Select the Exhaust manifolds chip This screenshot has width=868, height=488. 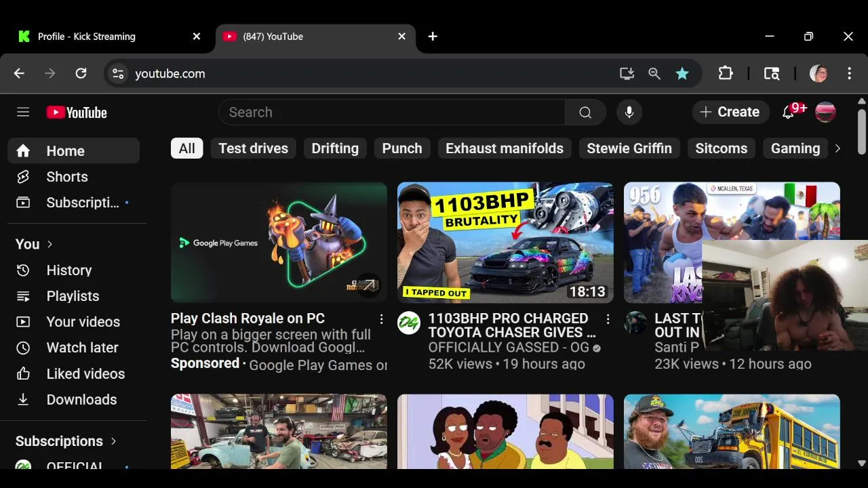click(x=505, y=148)
